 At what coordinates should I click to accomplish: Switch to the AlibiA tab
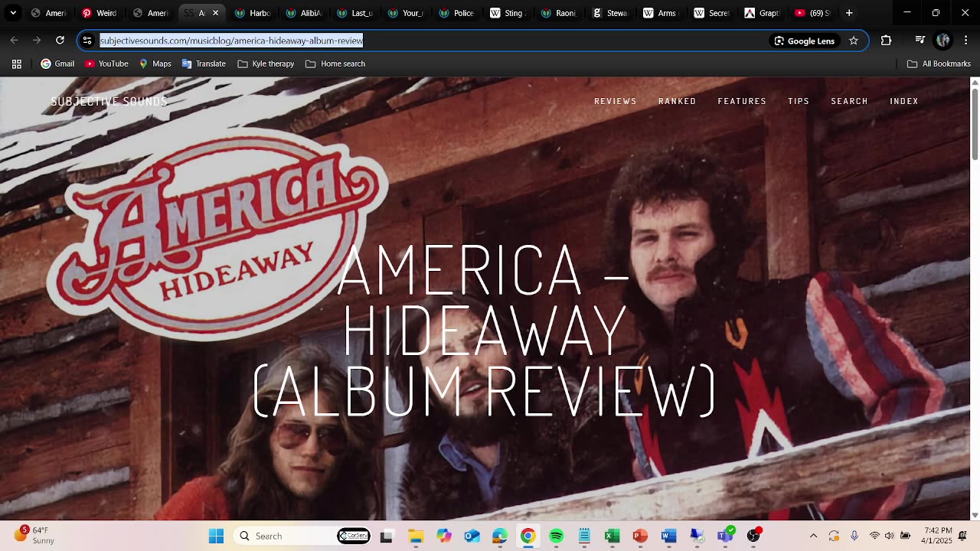tap(303, 13)
